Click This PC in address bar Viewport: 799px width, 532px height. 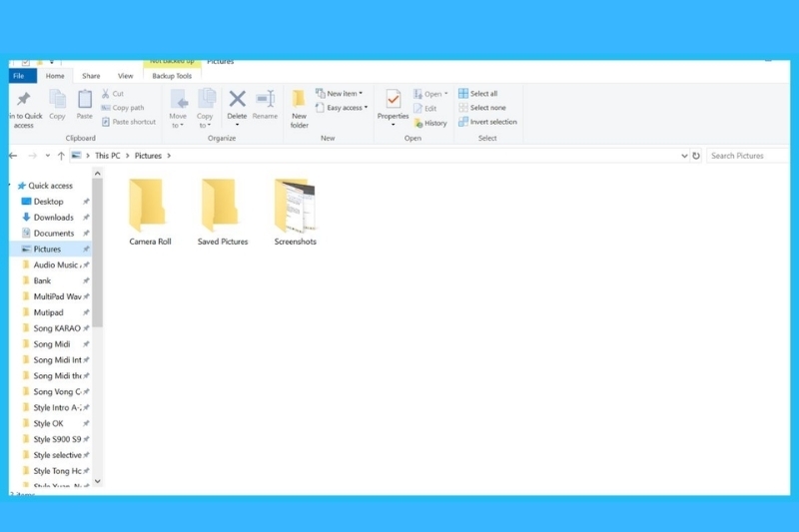pos(108,156)
